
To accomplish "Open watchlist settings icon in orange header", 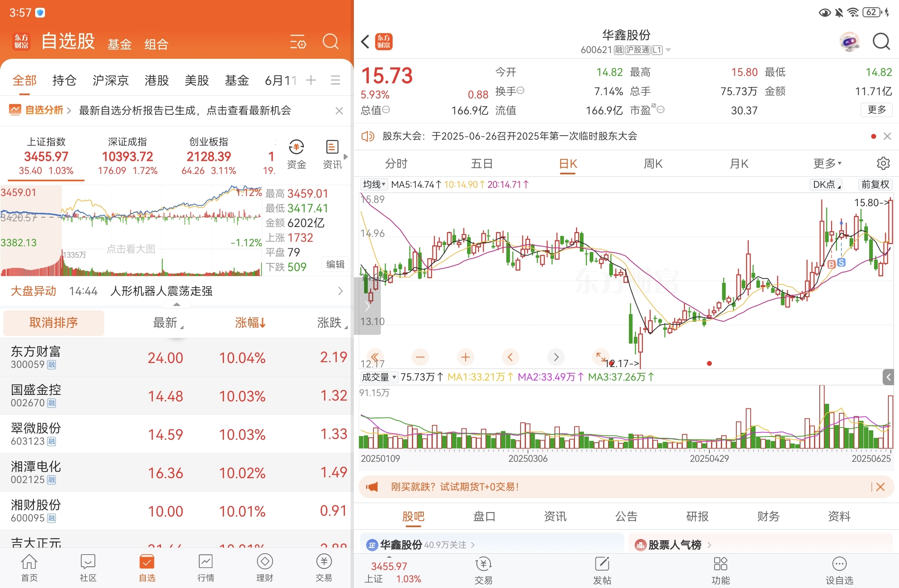I will 298,42.
